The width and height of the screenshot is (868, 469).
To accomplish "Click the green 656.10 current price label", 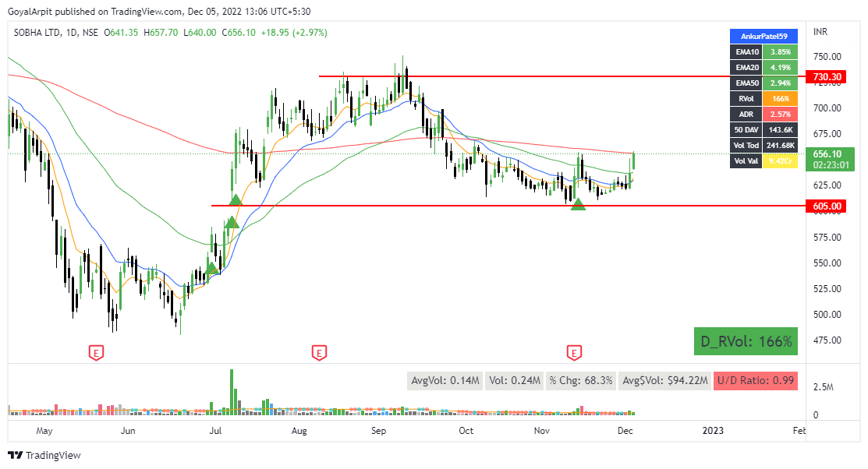I will point(830,159).
